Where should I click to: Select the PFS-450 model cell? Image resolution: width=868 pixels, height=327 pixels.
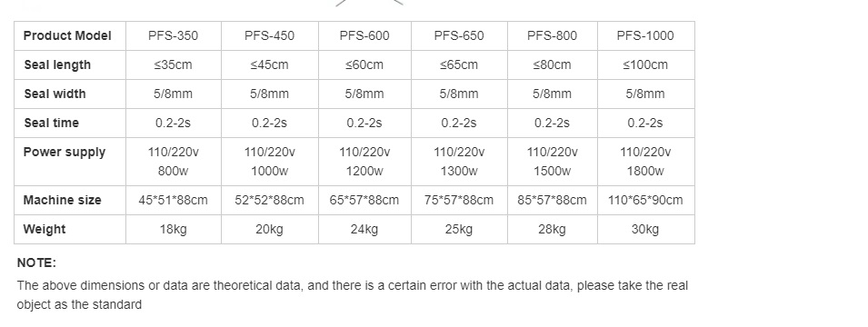click(x=270, y=36)
